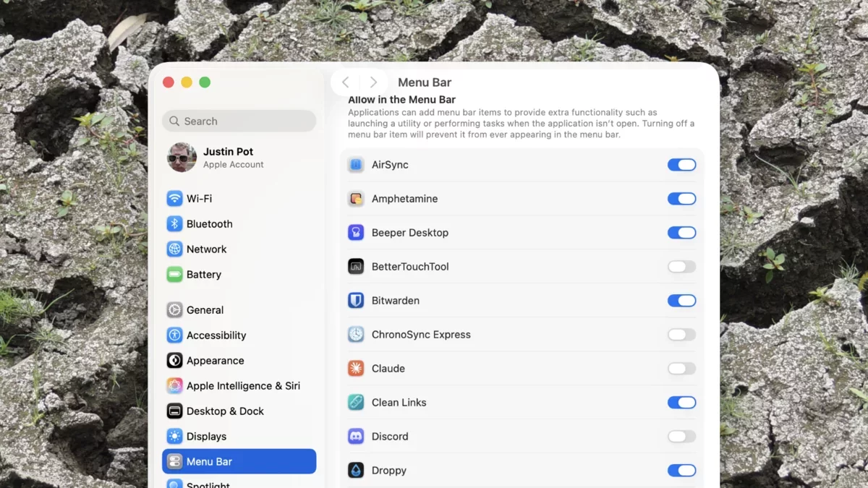Enable BetterTouchTool in the menu bar
This screenshot has width=868, height=488.
click(681, 266)
